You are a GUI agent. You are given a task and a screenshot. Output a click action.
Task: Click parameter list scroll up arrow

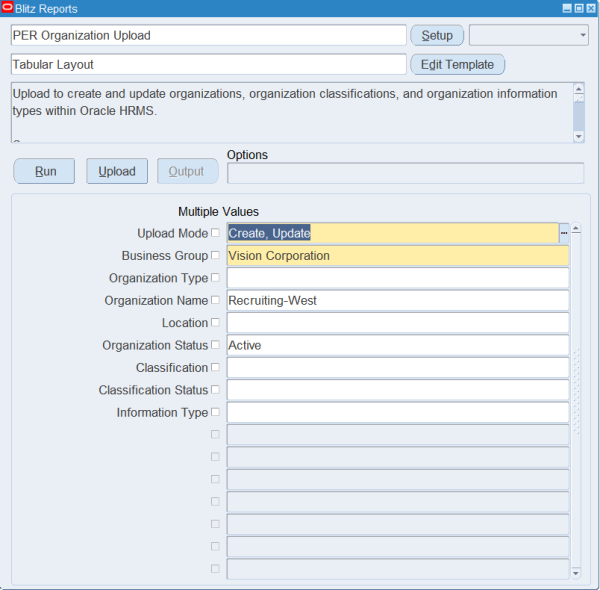point(576,229)
